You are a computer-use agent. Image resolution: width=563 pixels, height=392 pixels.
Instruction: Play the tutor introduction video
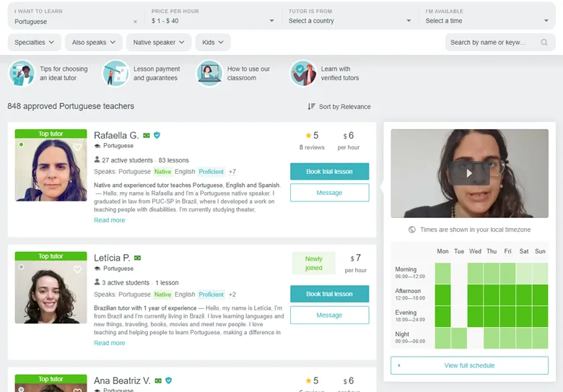pyautogui.click(x=469, y=173)
